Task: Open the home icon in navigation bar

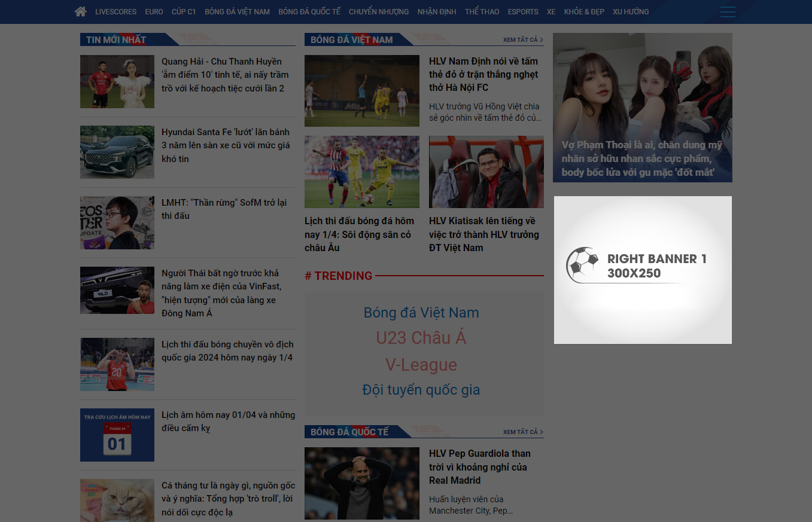Action: click(81, 11)
